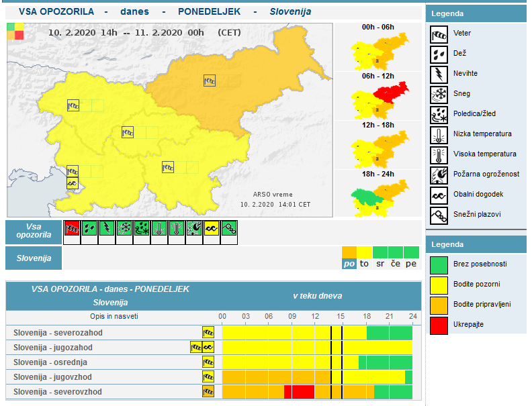The height and width of the screenshot is (406, 532).
Task: Click the wind icon on the northwest map region
Action: (73, 105)
